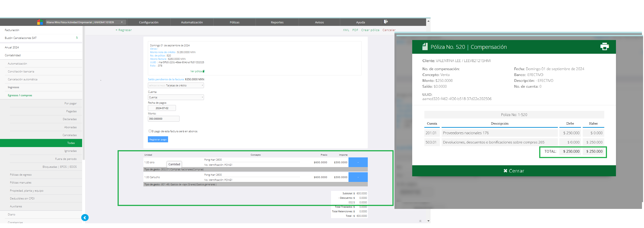
Task: Collapse sidebar with blue arrow circle
Action: 85,217
